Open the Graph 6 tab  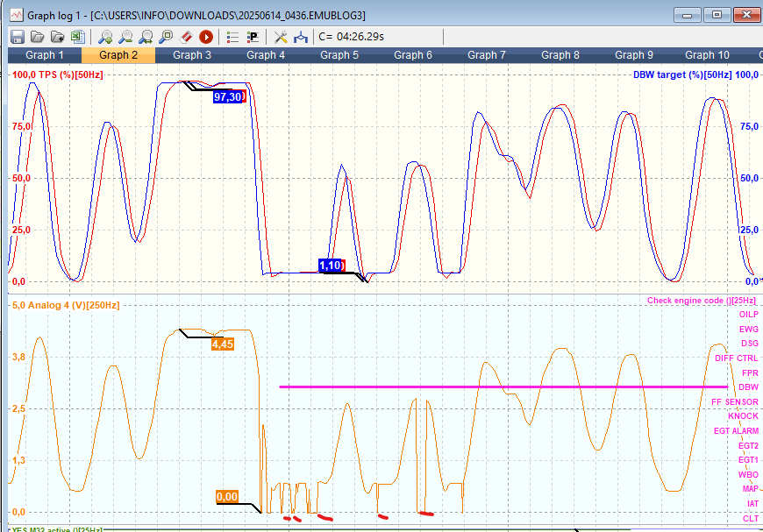click(413, 55)
